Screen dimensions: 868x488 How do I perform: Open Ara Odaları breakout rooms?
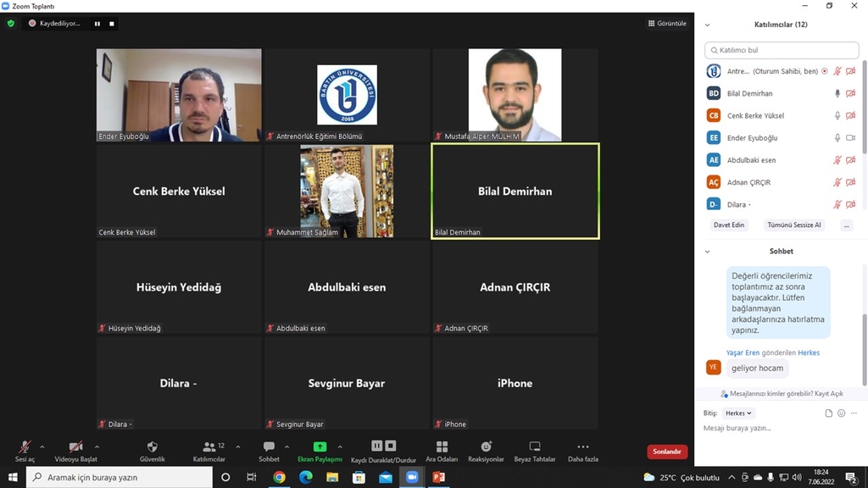pos(442,446)
